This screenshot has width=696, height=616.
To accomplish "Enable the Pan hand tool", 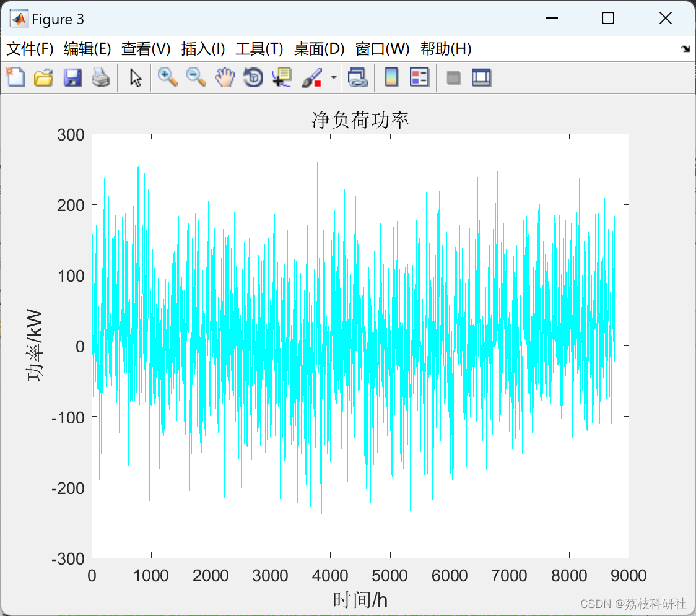I will click(x=225, y=77).
